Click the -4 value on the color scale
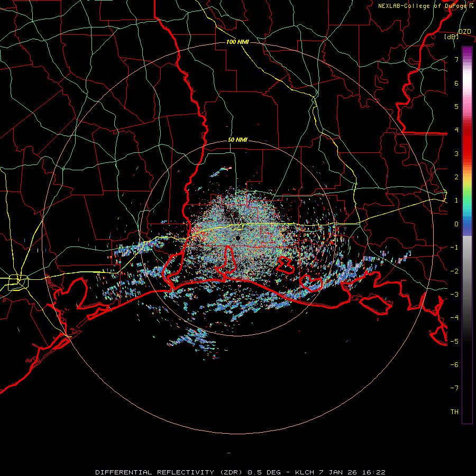This screenshot has width=476, height=476. click(454, 318)
